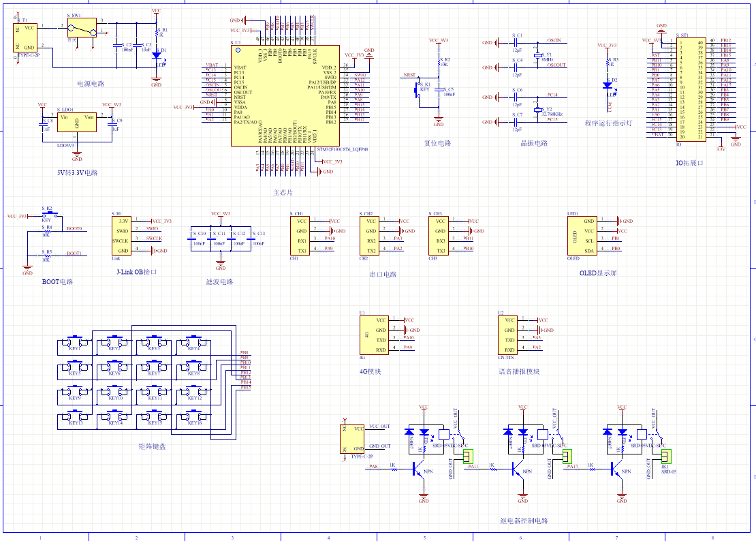The image size is (756, 541).
Task: Click the 串口电路 section label
Action: tap(383, 275)
